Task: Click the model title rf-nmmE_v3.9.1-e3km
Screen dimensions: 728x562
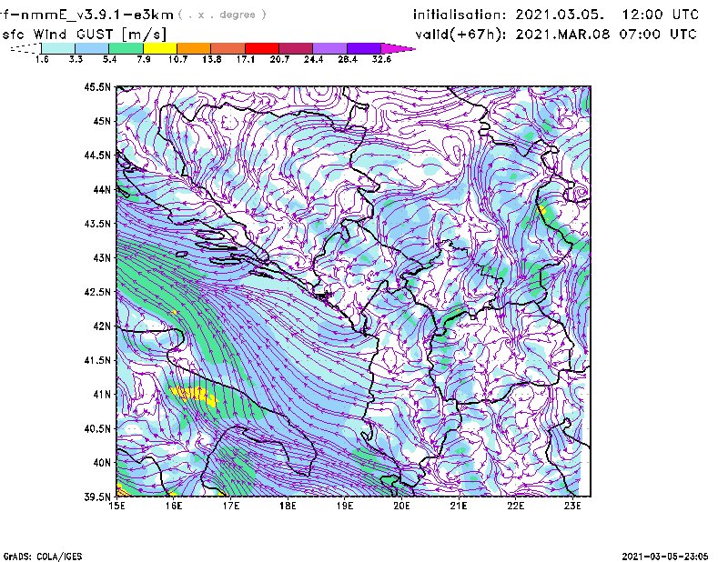Action: [x=86, y=15]
